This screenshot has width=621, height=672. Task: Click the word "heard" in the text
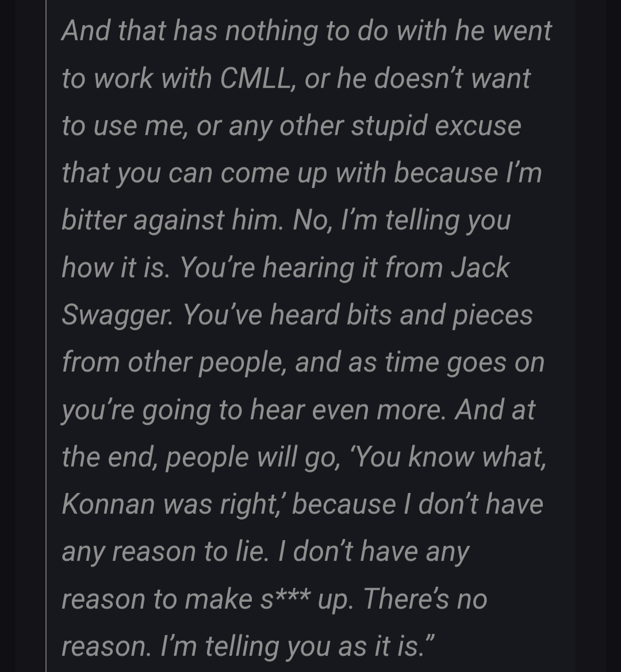coord(304,315)
